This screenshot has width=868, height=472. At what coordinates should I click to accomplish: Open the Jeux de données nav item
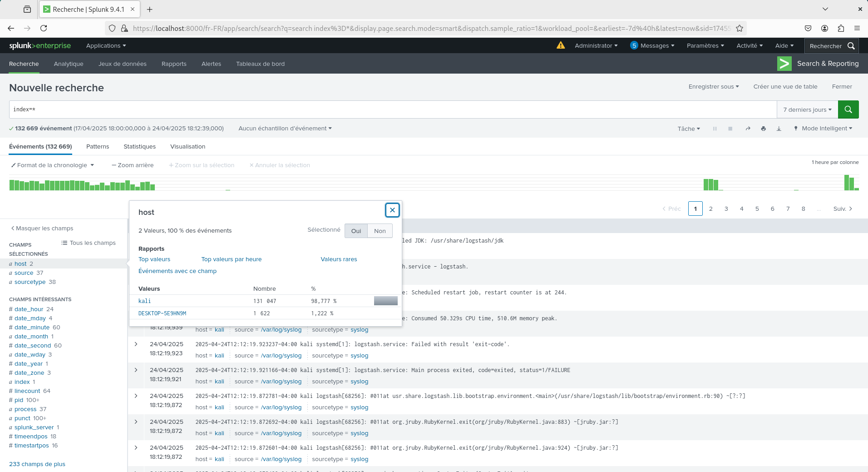122,64
